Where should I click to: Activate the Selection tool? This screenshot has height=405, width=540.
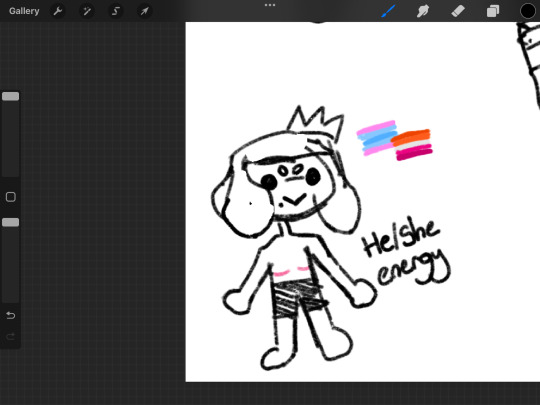pos(116,11)
